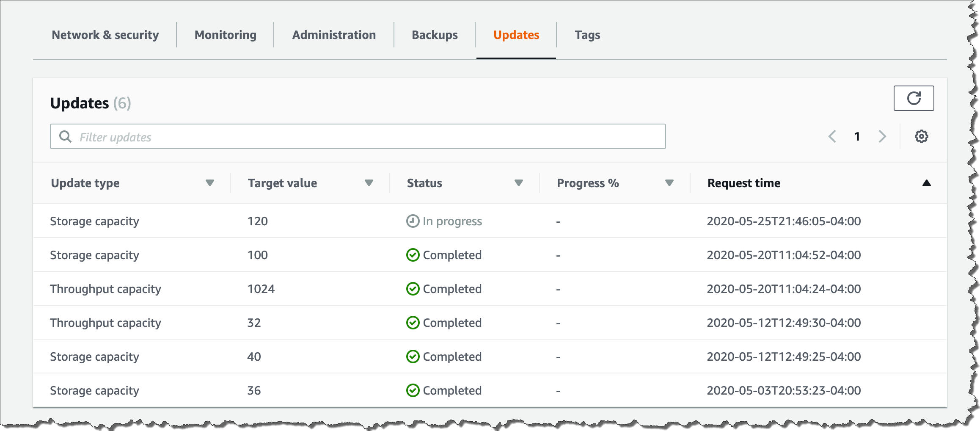
Task: Toggle Request time sort order arrow
Action: coord(926,183)
